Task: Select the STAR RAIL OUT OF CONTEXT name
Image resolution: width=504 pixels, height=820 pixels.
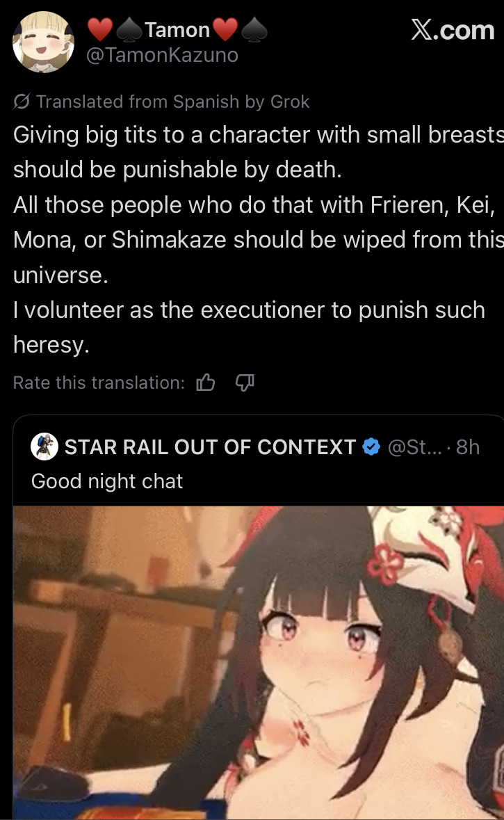Action: click(x=210, y=447)
